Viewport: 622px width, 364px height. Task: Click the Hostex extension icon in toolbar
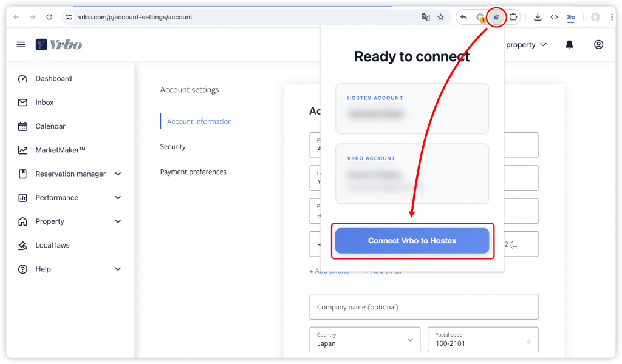(x=496, y=17)
